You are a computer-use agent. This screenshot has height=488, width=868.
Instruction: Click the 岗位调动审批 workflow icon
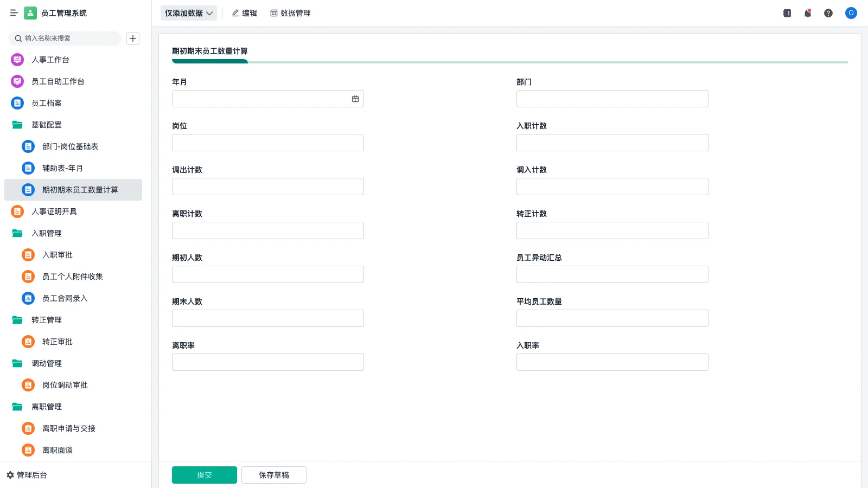coord(28,385)
